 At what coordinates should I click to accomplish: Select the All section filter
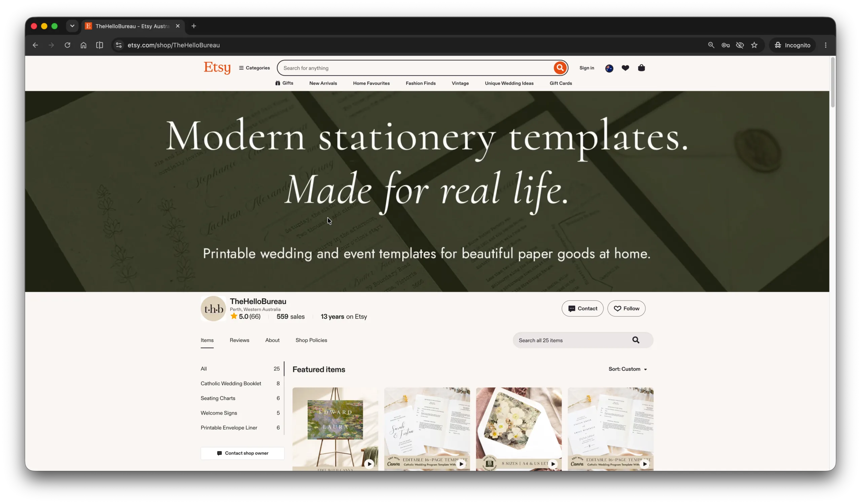pos(240,369)
